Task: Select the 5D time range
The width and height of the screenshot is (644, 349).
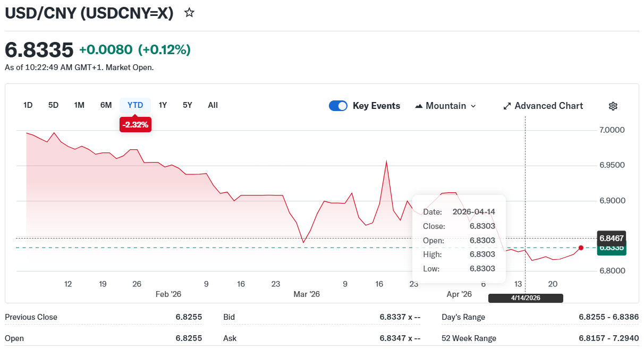Action: click(53, 105)
